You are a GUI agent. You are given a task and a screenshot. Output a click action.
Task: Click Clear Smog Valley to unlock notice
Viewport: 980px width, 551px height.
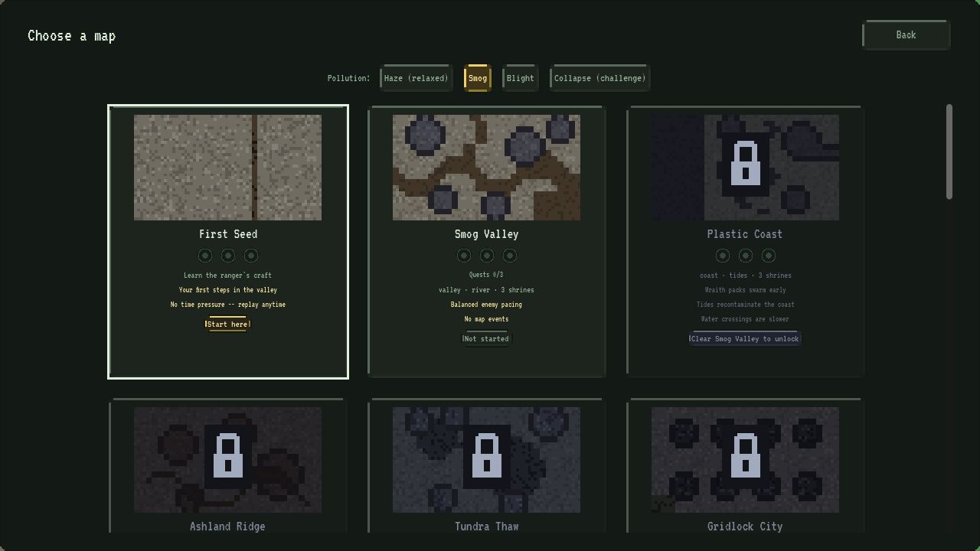click(x=745, y=339)
